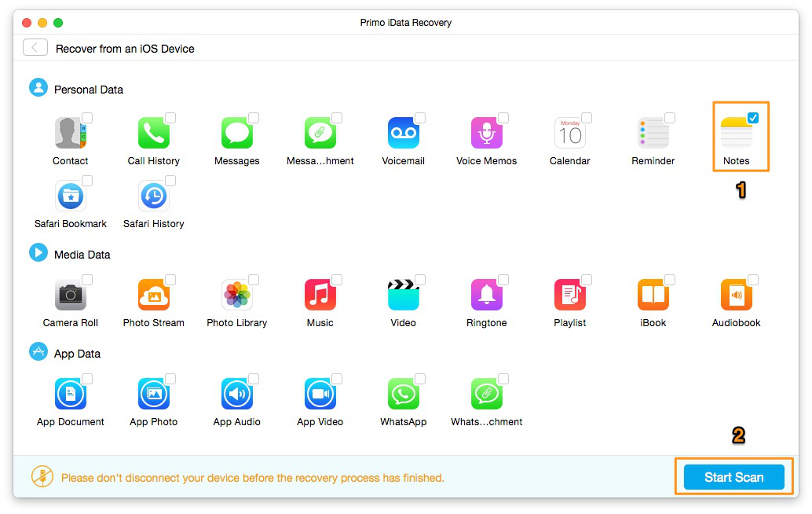Click the Music note icon
The height and width of the screenshot is (514, 812).
coord(320,295)
